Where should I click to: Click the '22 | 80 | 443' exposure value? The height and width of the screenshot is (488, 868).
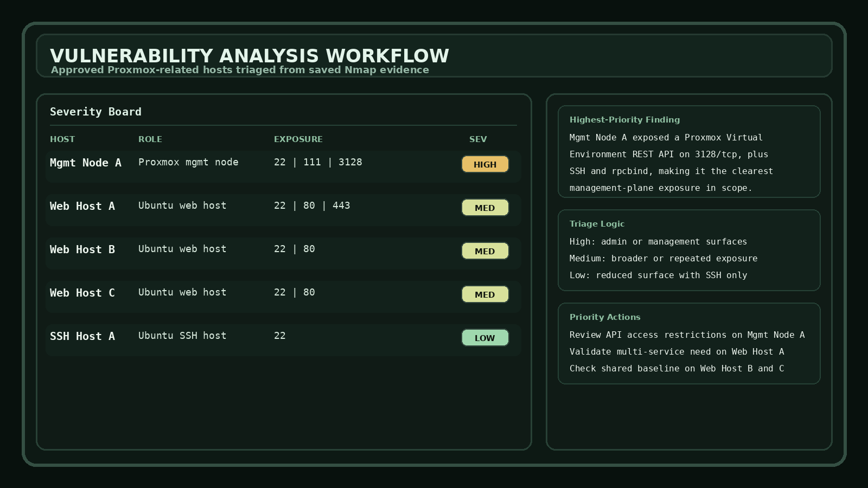[x=312, y=206]
